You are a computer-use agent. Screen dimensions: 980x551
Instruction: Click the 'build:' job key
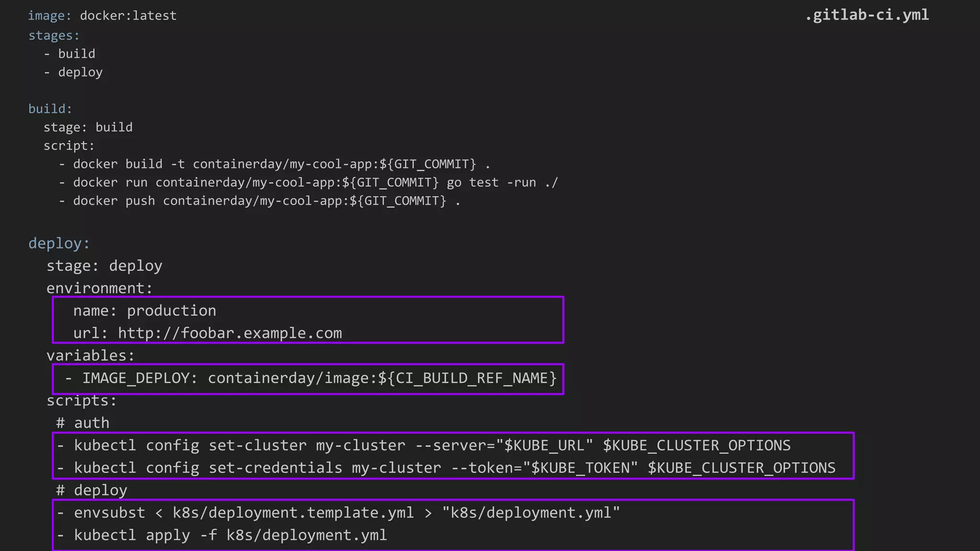pyautogui.click(x=50, y=109)
